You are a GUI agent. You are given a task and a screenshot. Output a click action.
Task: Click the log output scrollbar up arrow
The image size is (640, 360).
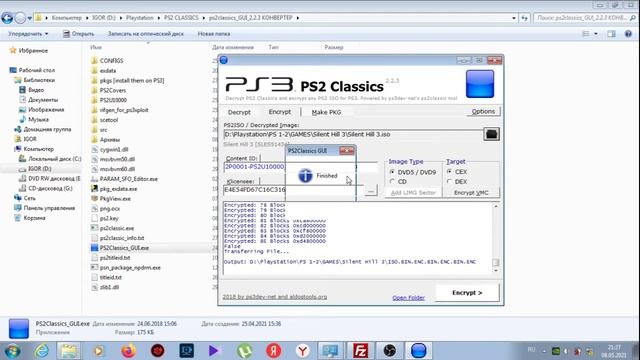(x=496, y=207)
